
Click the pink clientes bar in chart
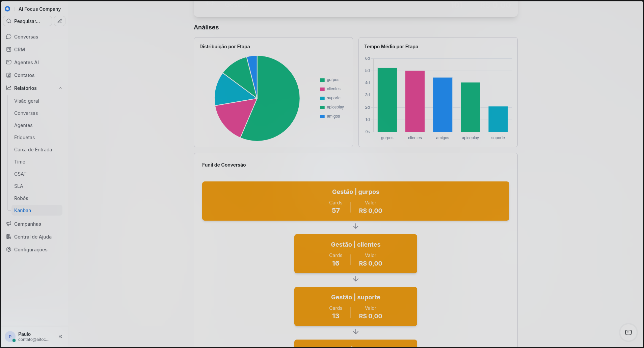[x=415, y=101]
